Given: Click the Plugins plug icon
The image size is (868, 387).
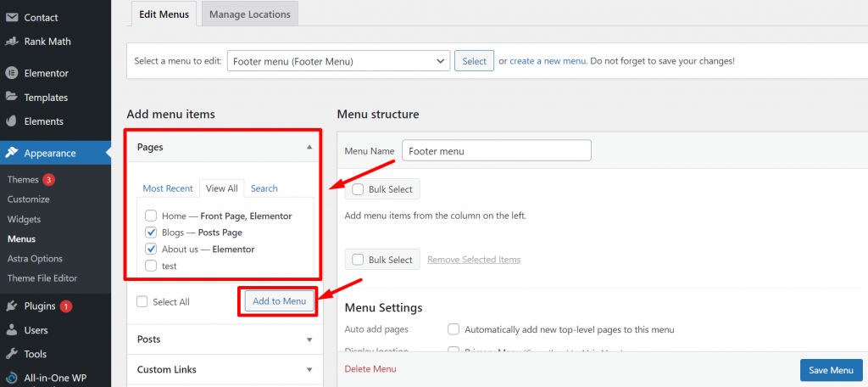Looking at the screenshot, I should [11, 306].
